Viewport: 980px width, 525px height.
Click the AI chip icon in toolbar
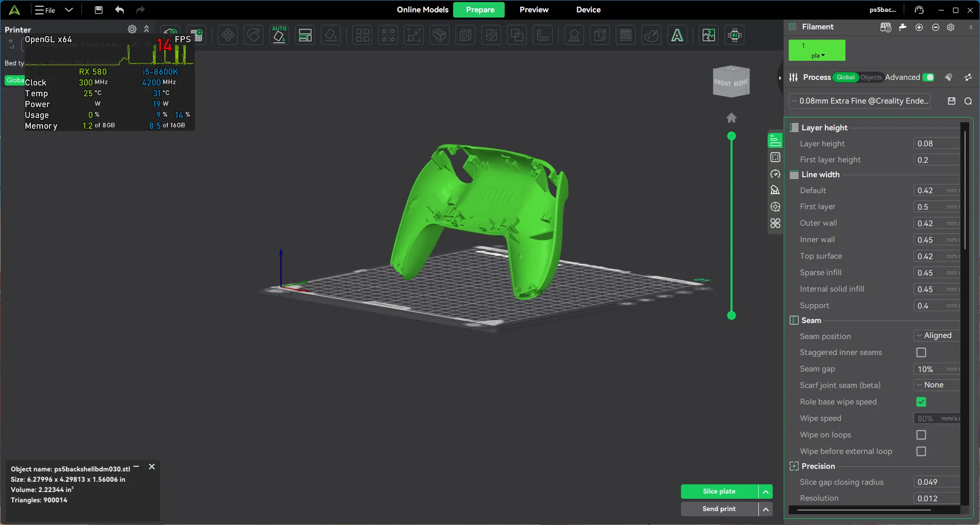click(735, 35)
